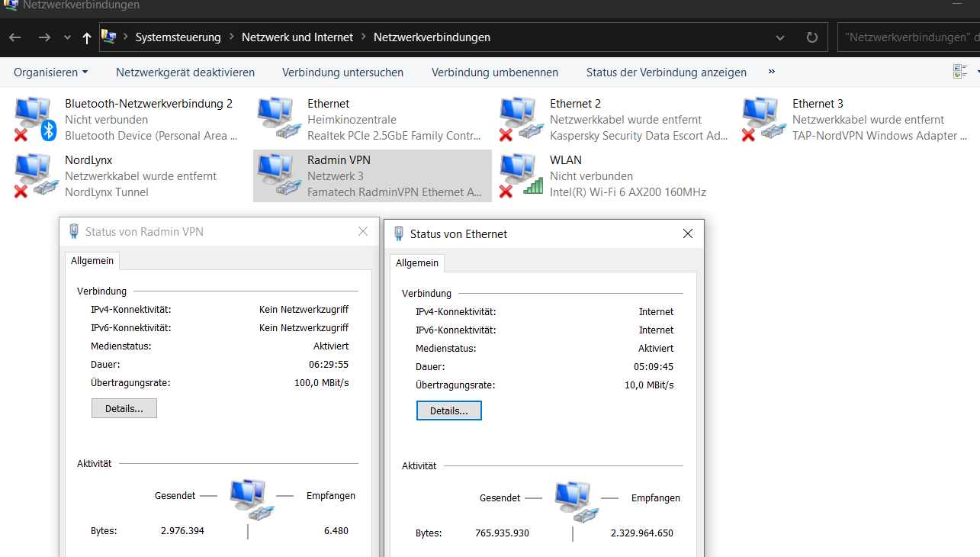Click the title bar icon of Status von Ethernet
Image resolution: width=980 pixels, height=557 pixels.
[x=399, y=233]
